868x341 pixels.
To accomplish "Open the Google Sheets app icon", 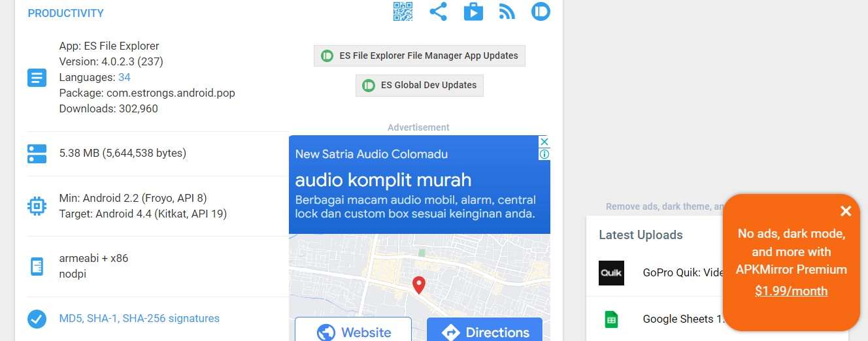I will (611, 319).
